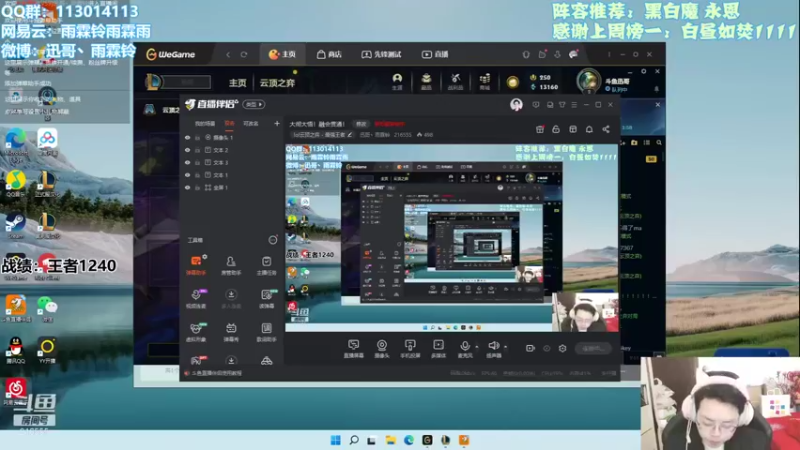Click the LoL client profile avatar
The height and width of the screenshot is (450, 800).
click(589, 81)
